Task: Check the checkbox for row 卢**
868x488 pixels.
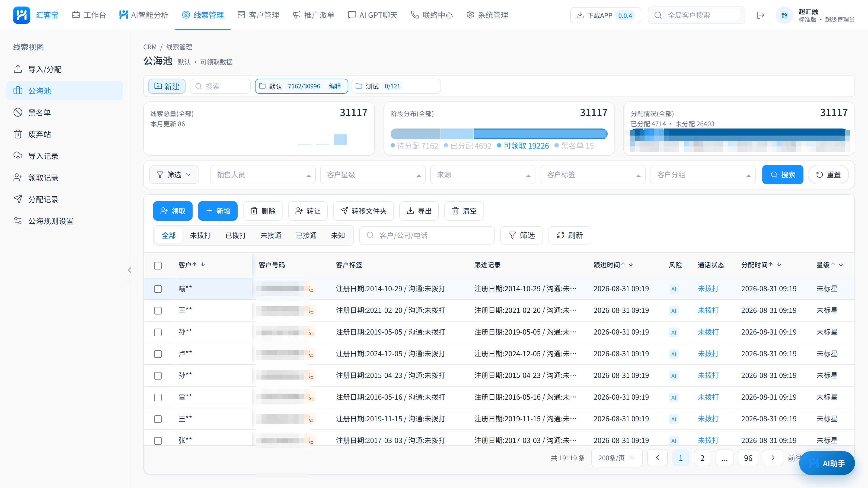Action: coord(158,354)
